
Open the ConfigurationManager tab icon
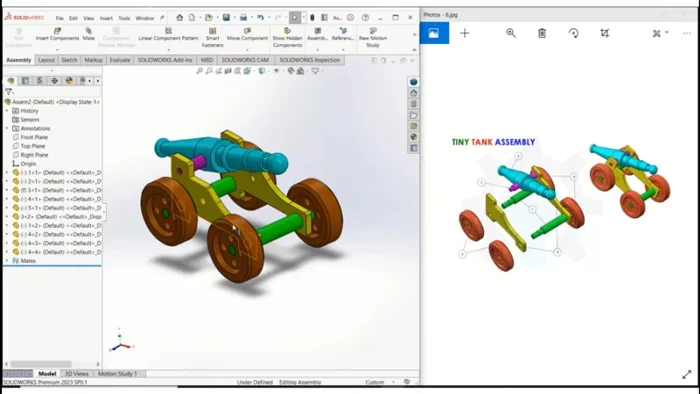[40, 81]
